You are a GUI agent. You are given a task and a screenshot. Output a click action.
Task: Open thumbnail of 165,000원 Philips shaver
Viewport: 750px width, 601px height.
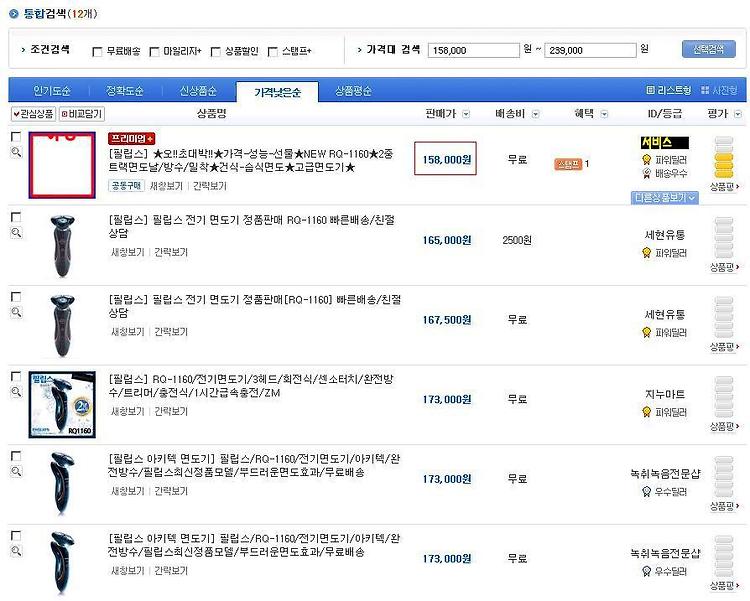(63, 245)
